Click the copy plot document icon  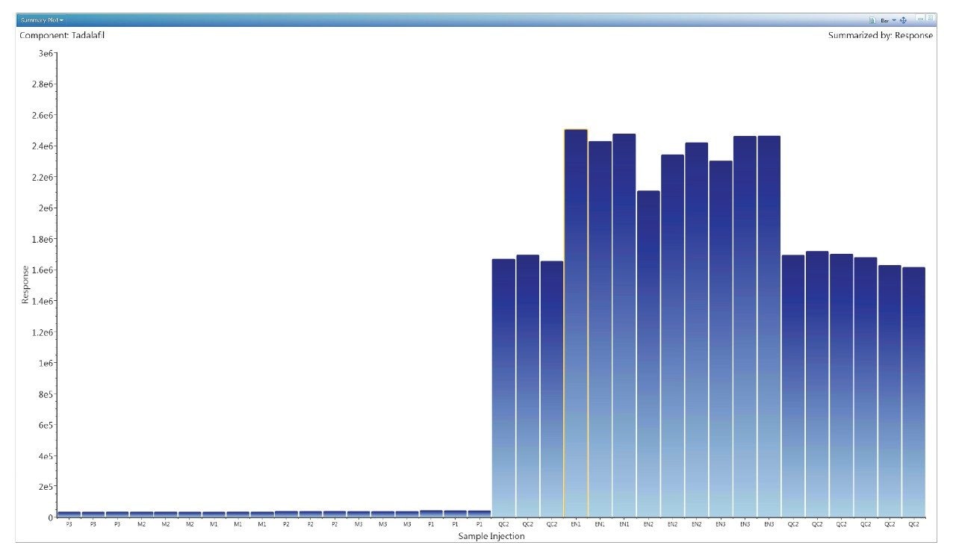(872, 20)
